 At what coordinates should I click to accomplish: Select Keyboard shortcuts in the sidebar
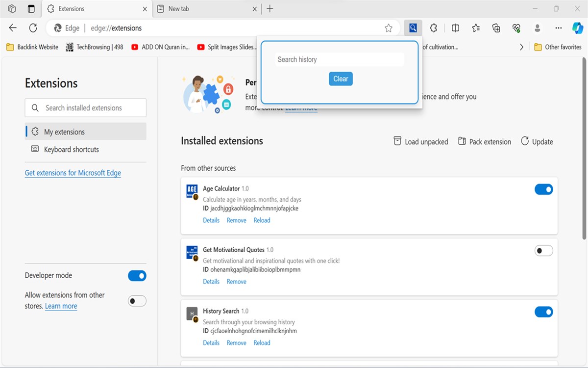pyautogui.click(x=86, y=149)
